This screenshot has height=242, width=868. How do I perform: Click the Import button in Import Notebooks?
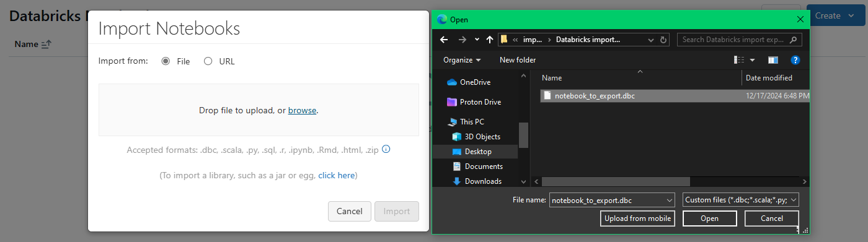(397, 211)
